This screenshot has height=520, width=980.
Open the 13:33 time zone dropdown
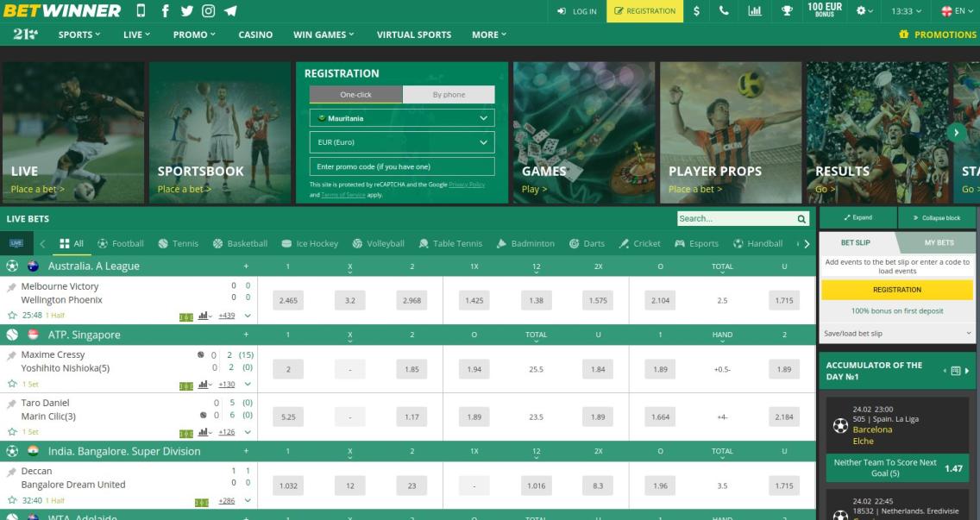click(906, 10)
